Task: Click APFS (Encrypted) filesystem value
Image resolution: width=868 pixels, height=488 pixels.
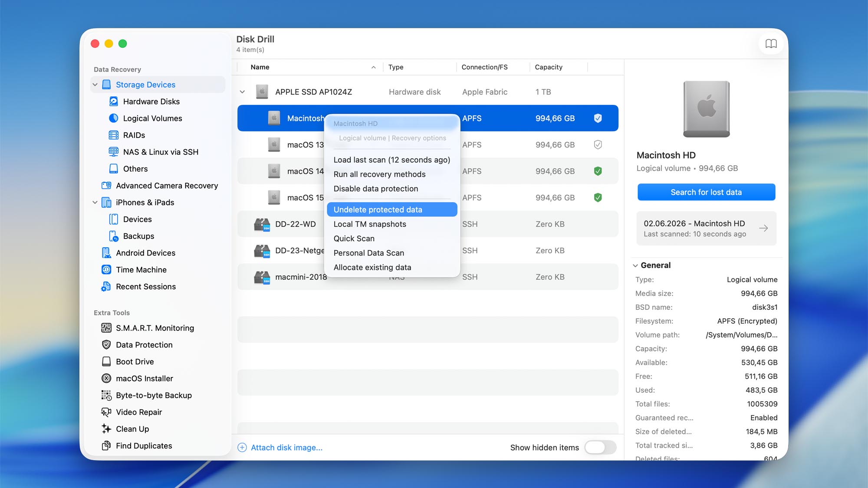Action: (747, 321)
